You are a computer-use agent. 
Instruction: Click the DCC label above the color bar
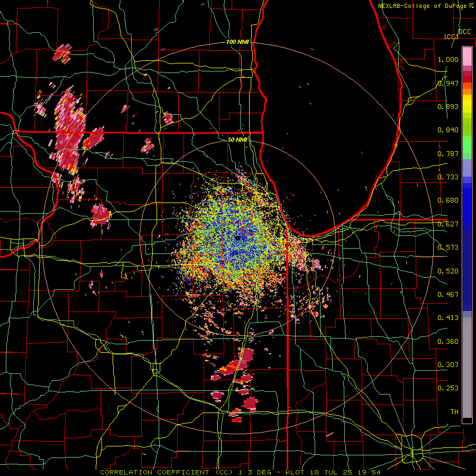click(464, 32)
